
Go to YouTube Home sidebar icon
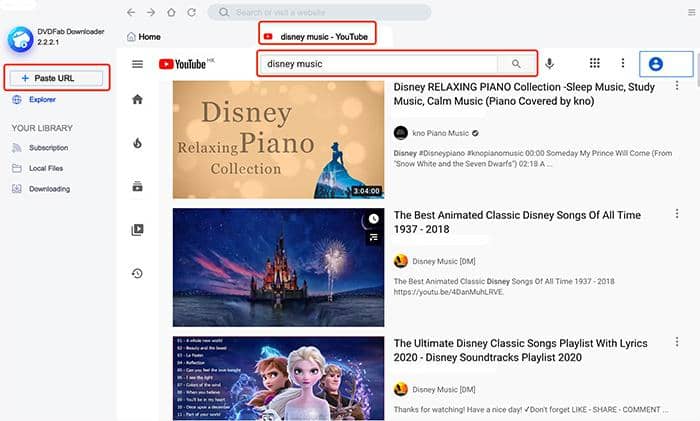coord(138,99)
